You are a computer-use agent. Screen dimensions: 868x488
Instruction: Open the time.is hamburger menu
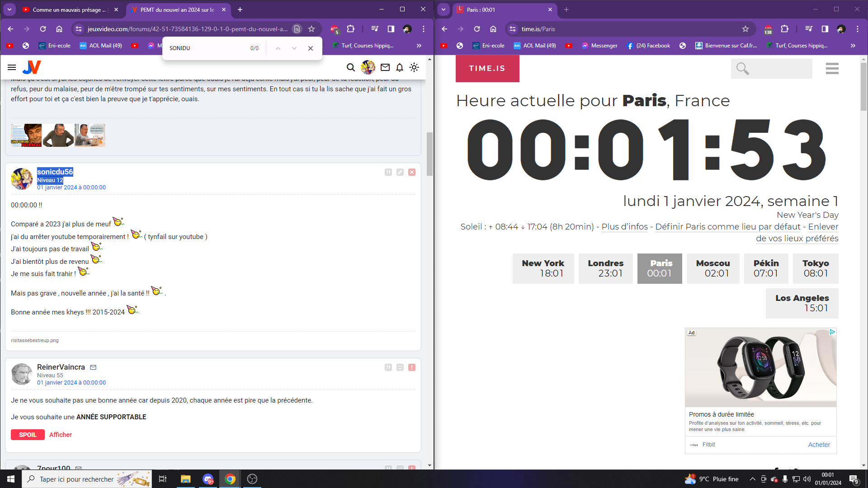click(832, 69)
